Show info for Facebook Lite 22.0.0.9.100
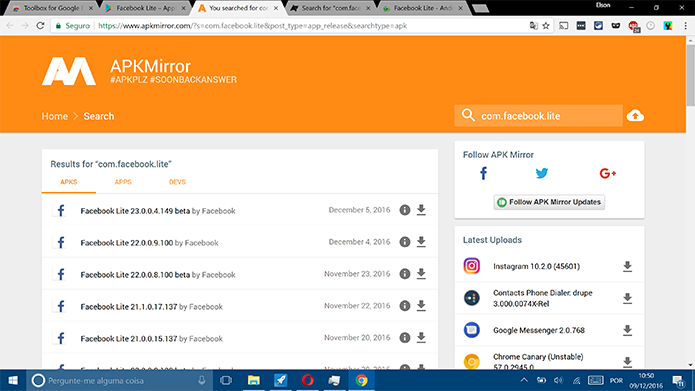This screenshot has height=391, width=695. pyautogui.click(x=405, y=242)
